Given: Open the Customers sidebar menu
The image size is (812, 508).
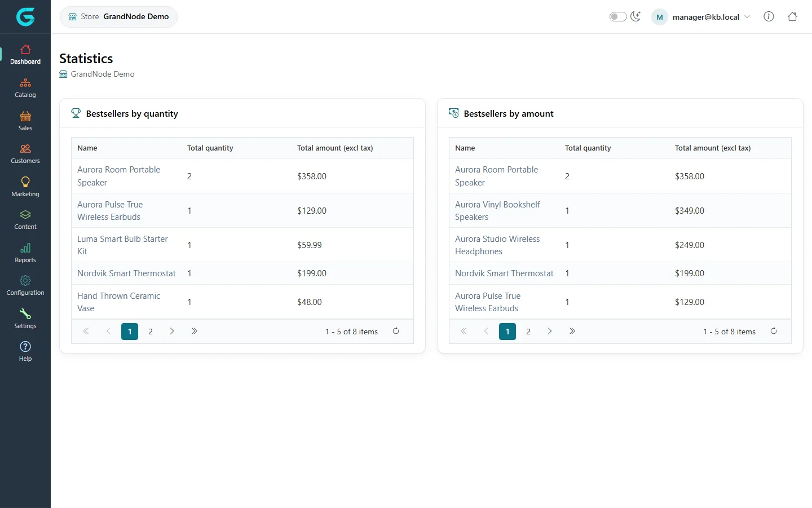Looking at the screenshot, I should click(25, 154).
